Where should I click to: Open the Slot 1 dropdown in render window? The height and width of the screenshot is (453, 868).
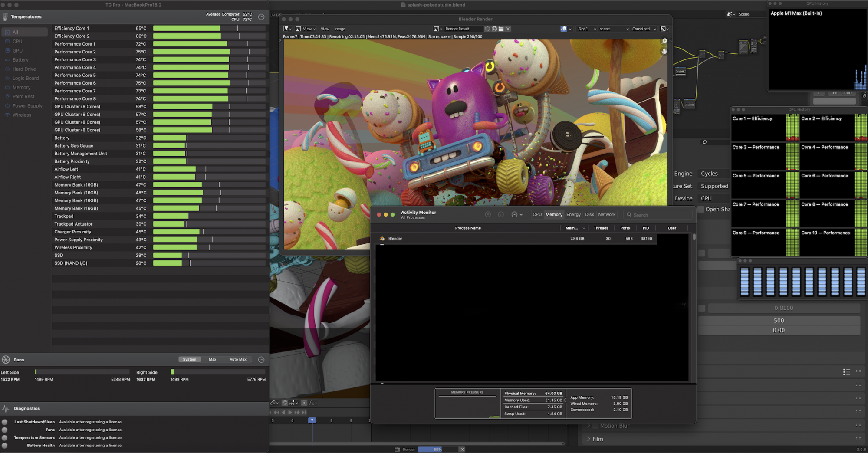[x=586, y=29]
